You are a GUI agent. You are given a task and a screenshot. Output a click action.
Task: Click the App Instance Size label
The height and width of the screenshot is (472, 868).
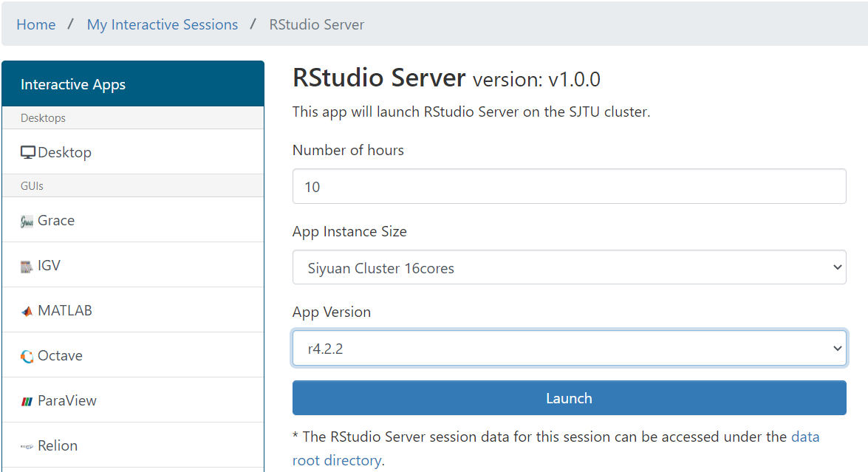pos(349,231)
